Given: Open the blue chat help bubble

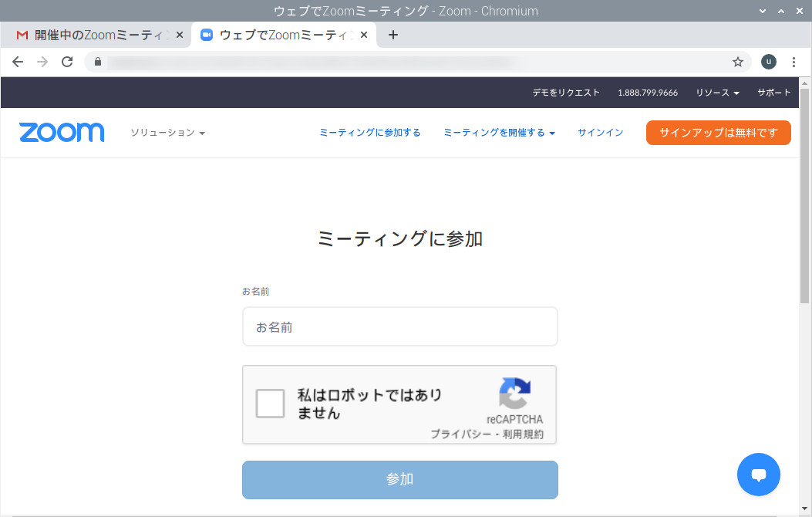Looking at the screenshot, I should click(x=758, y=475).
